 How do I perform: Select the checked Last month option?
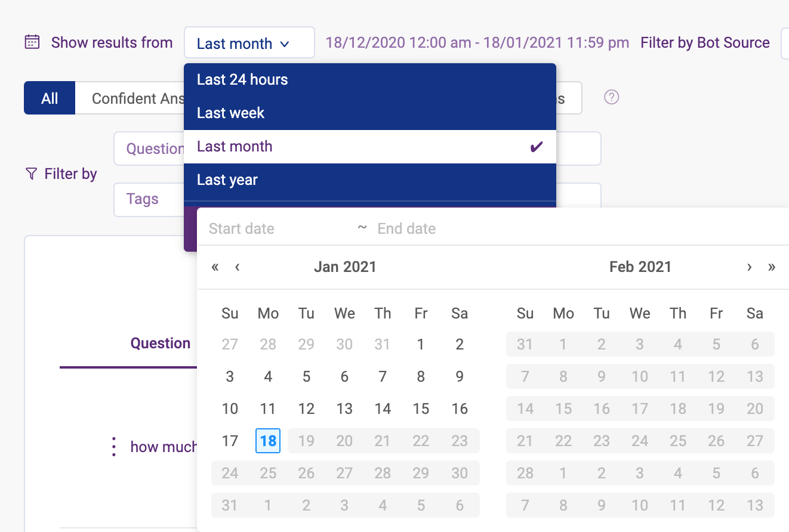(x=370, y=147)
